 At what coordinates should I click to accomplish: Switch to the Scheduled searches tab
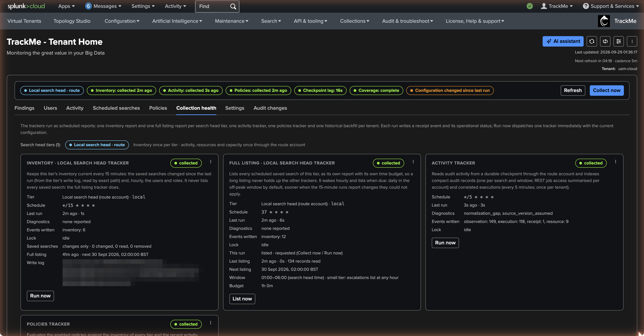116,108
